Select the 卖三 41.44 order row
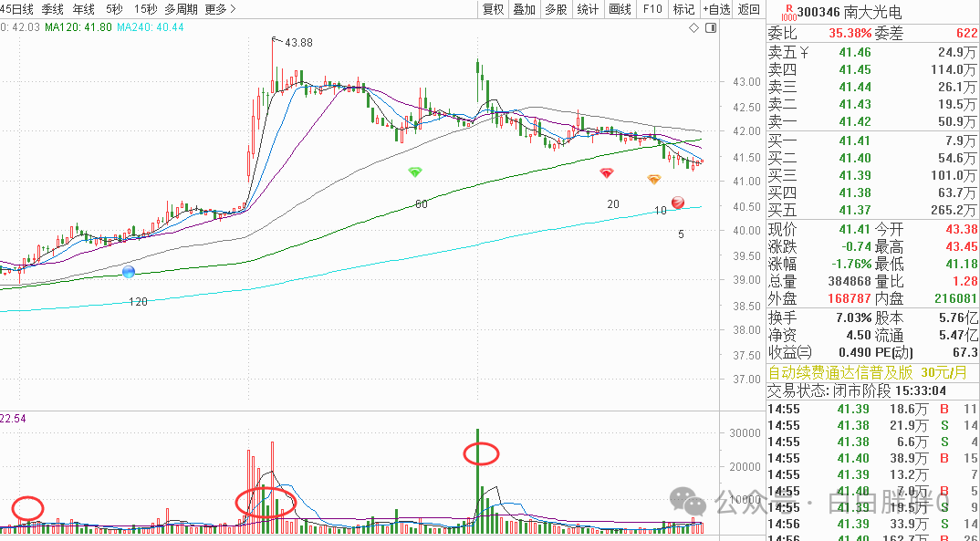The image size is (980, 541). 872,87
